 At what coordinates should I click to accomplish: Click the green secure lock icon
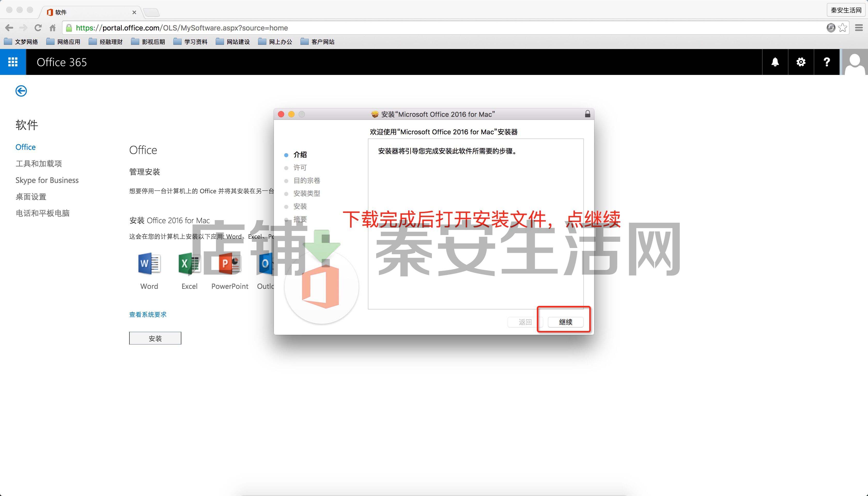point(69,28)
